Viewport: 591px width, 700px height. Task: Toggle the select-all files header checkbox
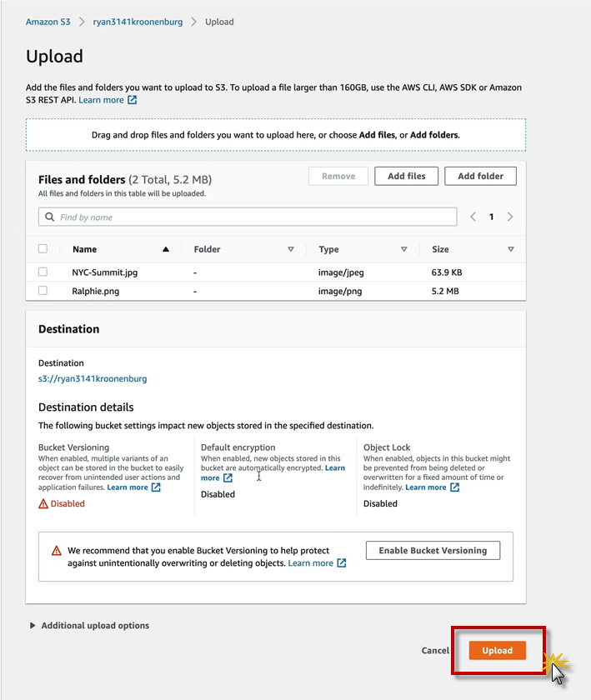pos(43,248)
